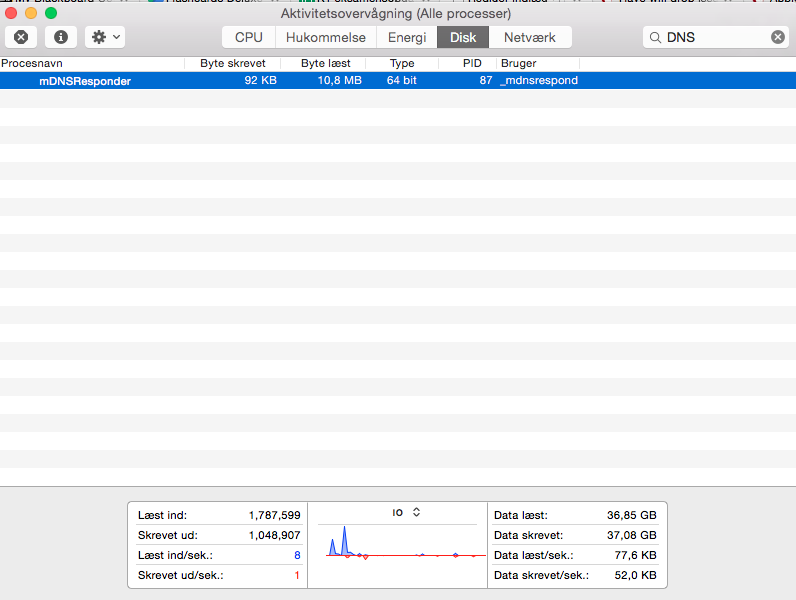The height and width of the screenshot is (600, 796).
Task: Sort by Procesnavn column header
Action: pyautogui.click(x=92, y=63)
